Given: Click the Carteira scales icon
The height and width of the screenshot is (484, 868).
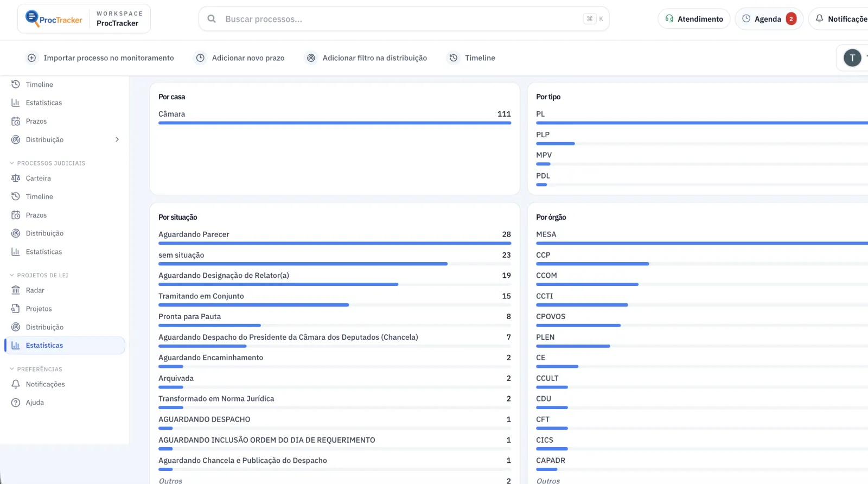Looking at the screenshot, I should (16, 179).
